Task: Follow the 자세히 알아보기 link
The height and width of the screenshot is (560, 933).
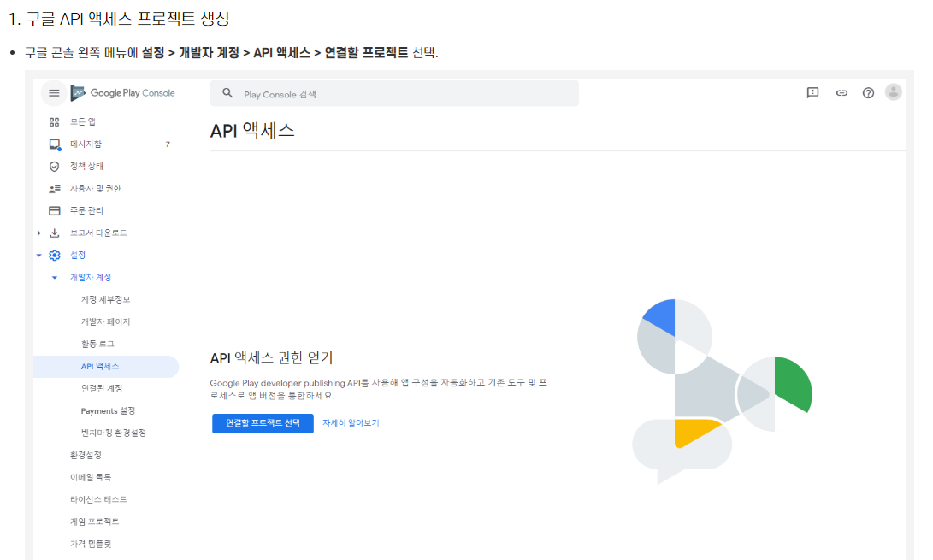Action: coord(351,423)
